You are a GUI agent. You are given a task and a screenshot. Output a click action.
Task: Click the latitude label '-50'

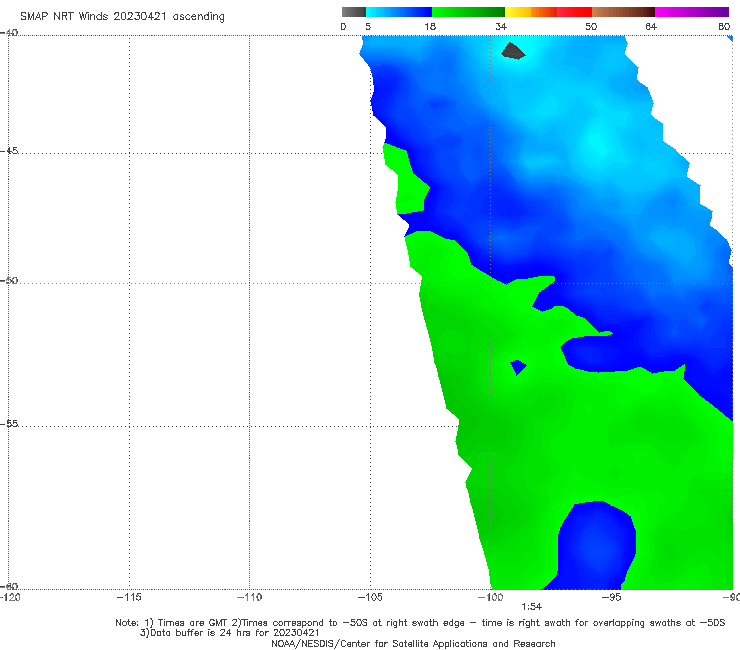pos(9,280)
